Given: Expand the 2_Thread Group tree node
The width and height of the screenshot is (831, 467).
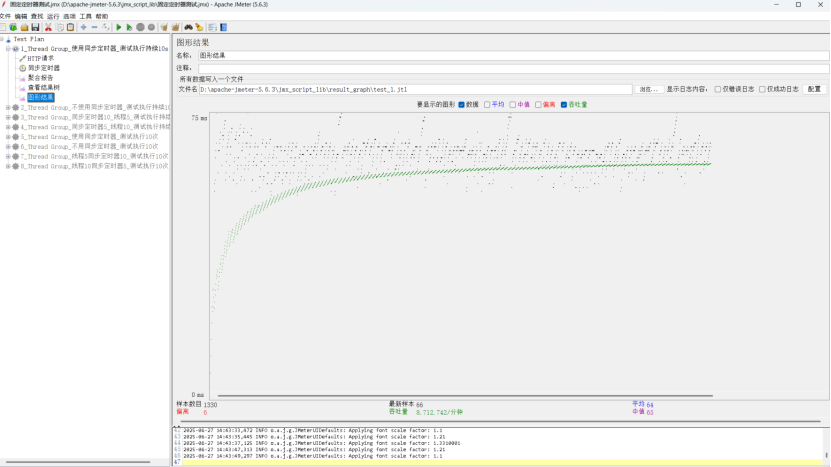Looking at the screenshot, I should [x=8, y=107].
